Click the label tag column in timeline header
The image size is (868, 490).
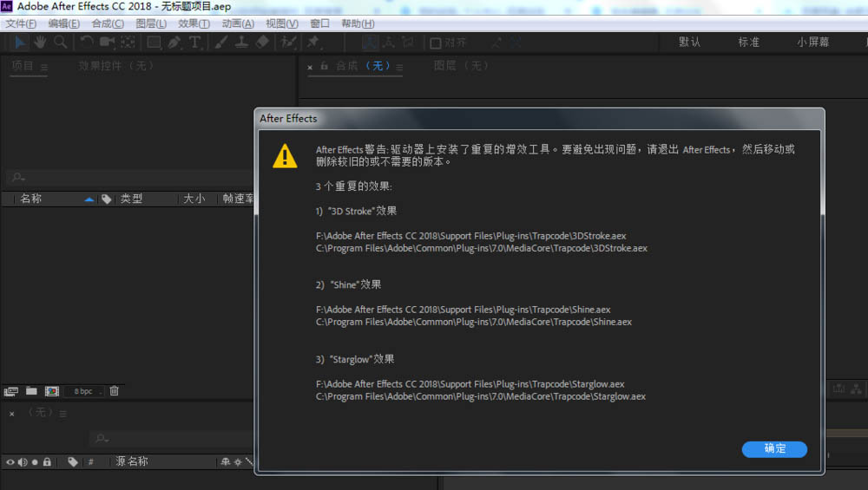pyautogui.click(x=73, y=461)
